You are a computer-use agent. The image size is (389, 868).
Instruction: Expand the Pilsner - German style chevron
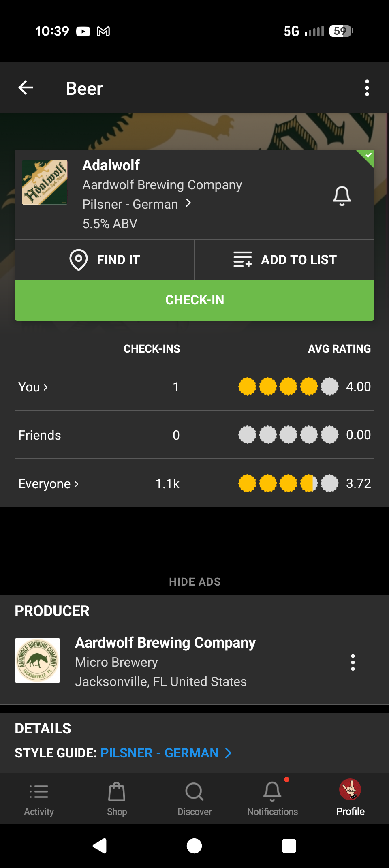pyautogui.click(x=188, y=203)
